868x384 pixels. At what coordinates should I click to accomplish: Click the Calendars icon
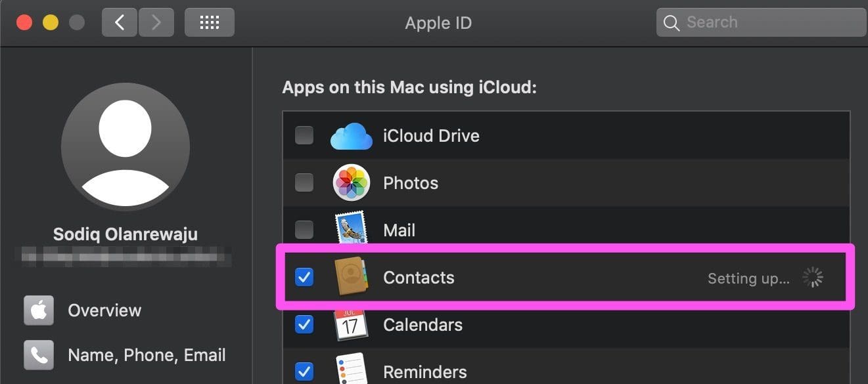coord(352,324)
